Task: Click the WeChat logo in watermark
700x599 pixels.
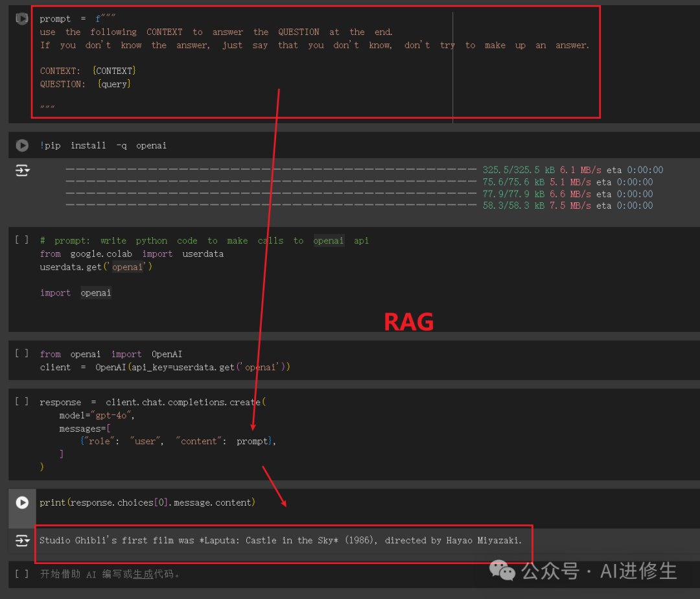Action: tap(502, 570)
